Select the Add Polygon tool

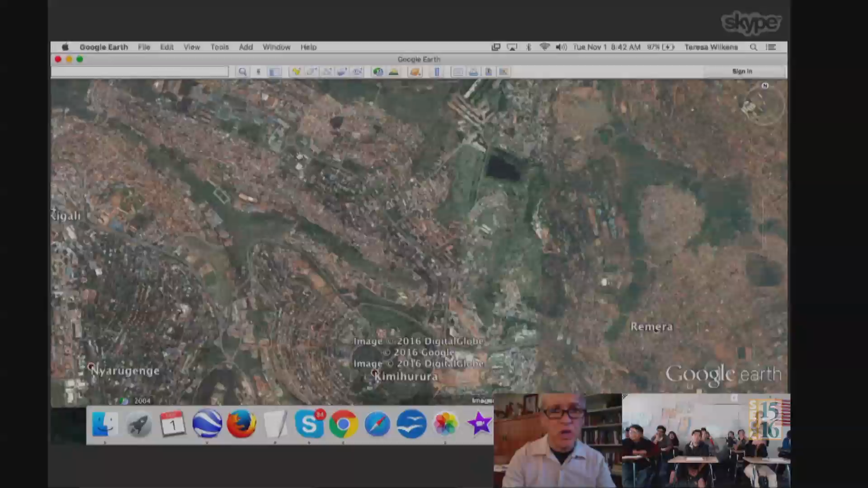(x=311, y=72)
